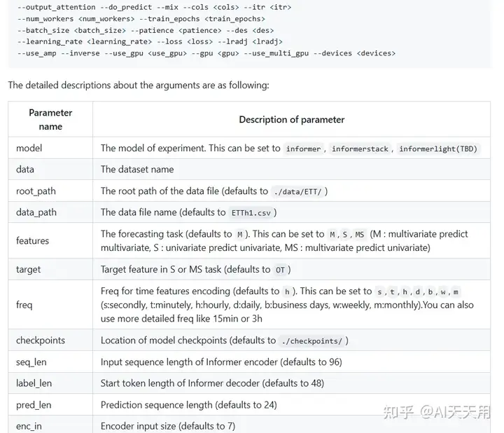
Task: Click the 'informerlight(TBD)' code label
Action: tap(438, 149)
